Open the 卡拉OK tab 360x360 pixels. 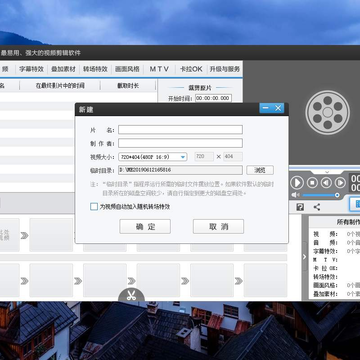(191, 69)
